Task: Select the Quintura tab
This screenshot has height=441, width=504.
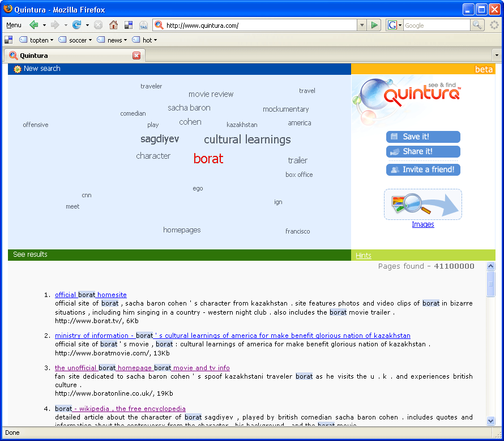Action: 75,56
